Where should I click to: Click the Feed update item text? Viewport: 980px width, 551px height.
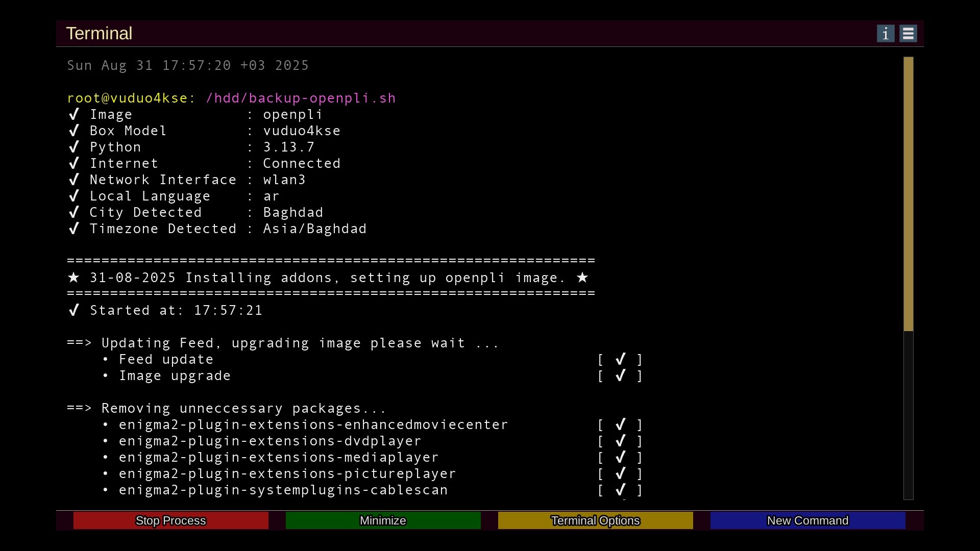click(166, 360)
